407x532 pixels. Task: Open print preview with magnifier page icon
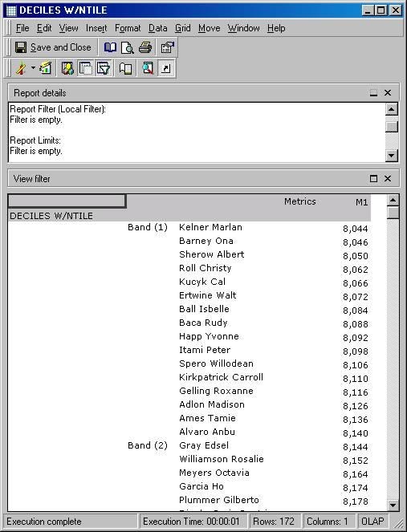click(128, 48)
